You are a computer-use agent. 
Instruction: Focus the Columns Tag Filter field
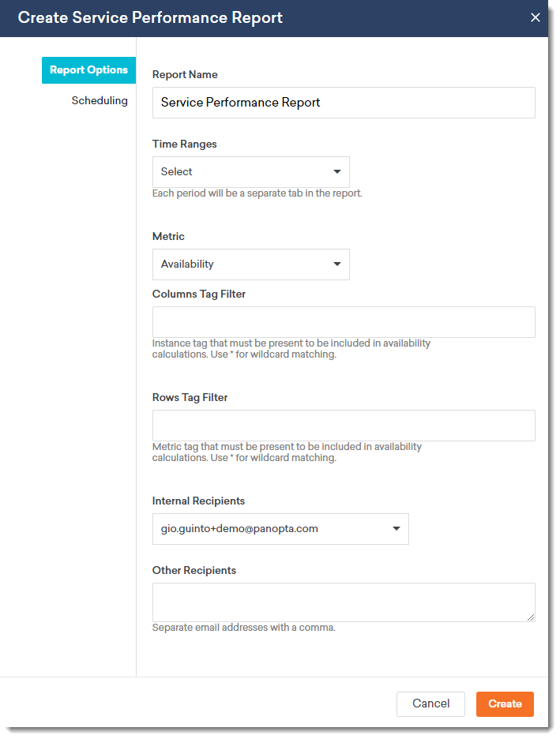click(344, 322)
